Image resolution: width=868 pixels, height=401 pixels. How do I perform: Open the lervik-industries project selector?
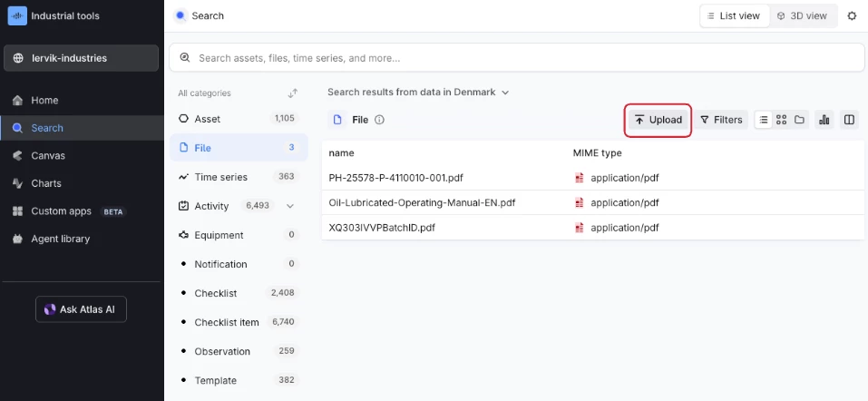coord(82,58)
